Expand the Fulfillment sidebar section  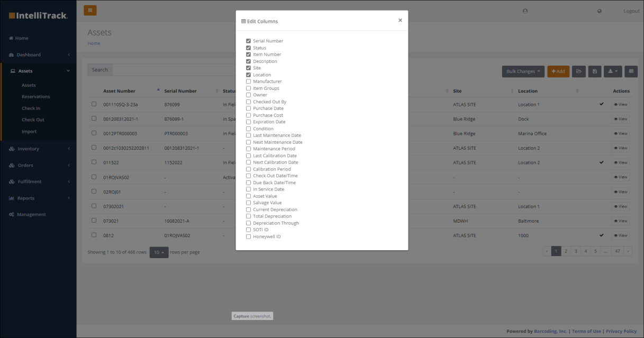(38, 181)
